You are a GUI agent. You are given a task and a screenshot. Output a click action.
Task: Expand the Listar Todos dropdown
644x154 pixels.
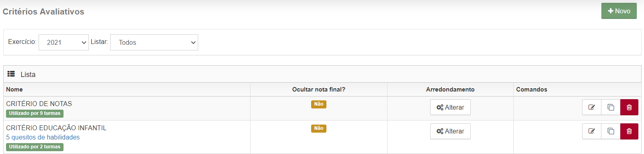(154, 42)
